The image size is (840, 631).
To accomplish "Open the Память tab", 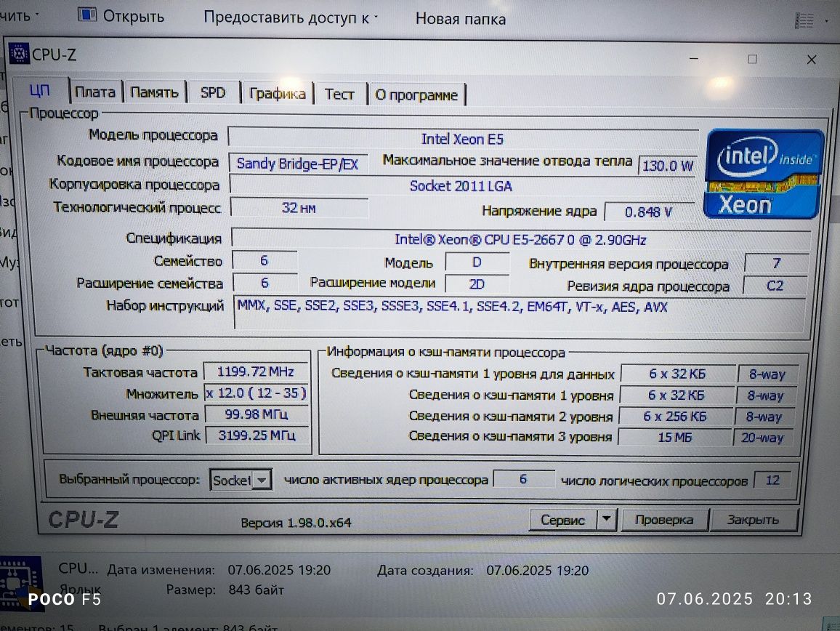I will (x=154, y=92).
